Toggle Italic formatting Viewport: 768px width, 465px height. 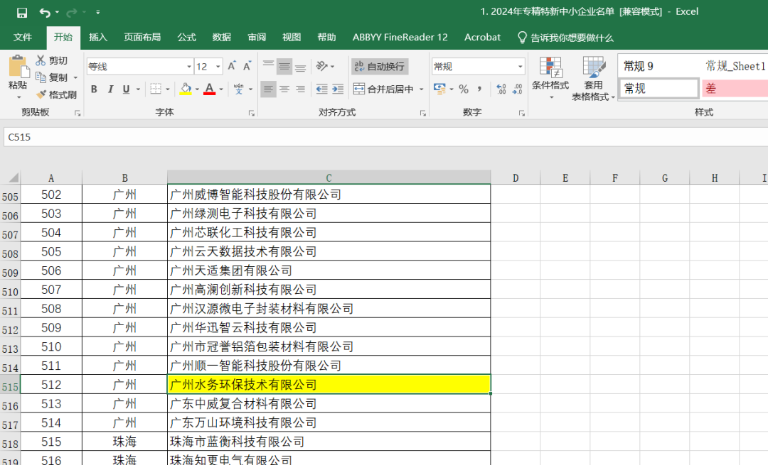(x=110, y=89)
